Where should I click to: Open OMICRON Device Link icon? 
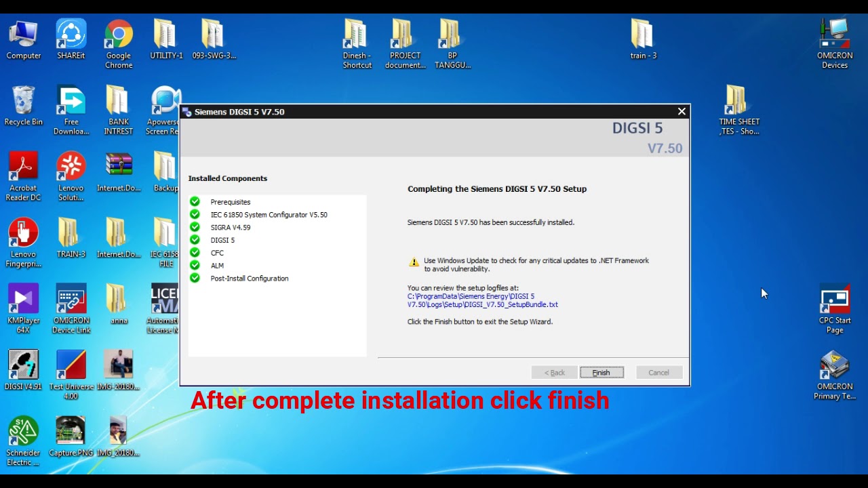71,310
